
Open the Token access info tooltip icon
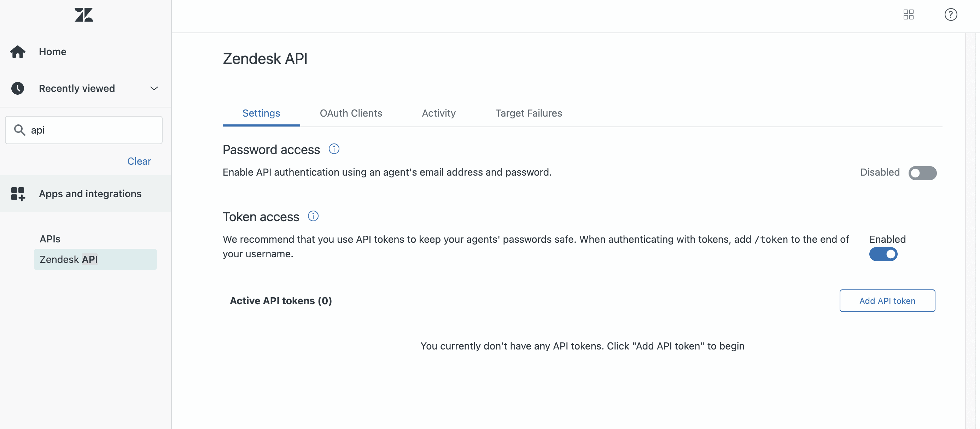pyautogui.click(x=313, y=216)
